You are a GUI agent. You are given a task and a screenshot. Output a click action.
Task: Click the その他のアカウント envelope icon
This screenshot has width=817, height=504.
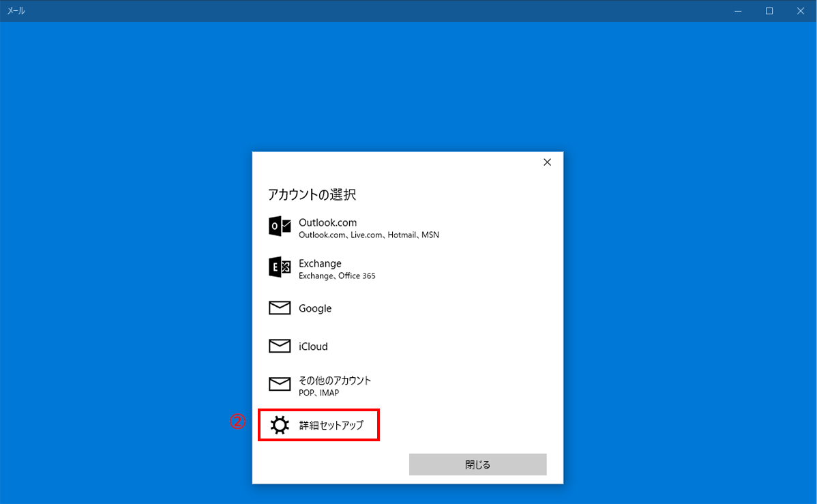click(x=280, y=383)
